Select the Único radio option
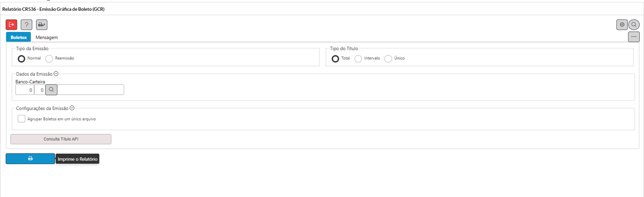644x197 pixels. [x=388, y=58]
